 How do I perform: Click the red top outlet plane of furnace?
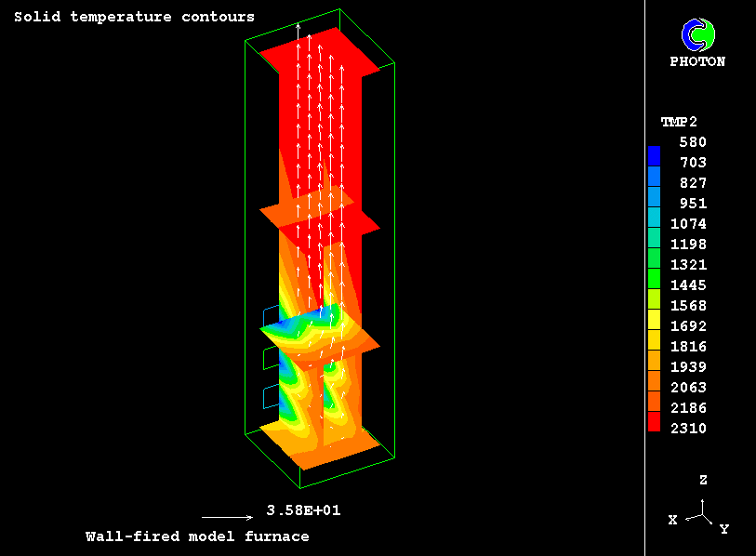[321, 51]
